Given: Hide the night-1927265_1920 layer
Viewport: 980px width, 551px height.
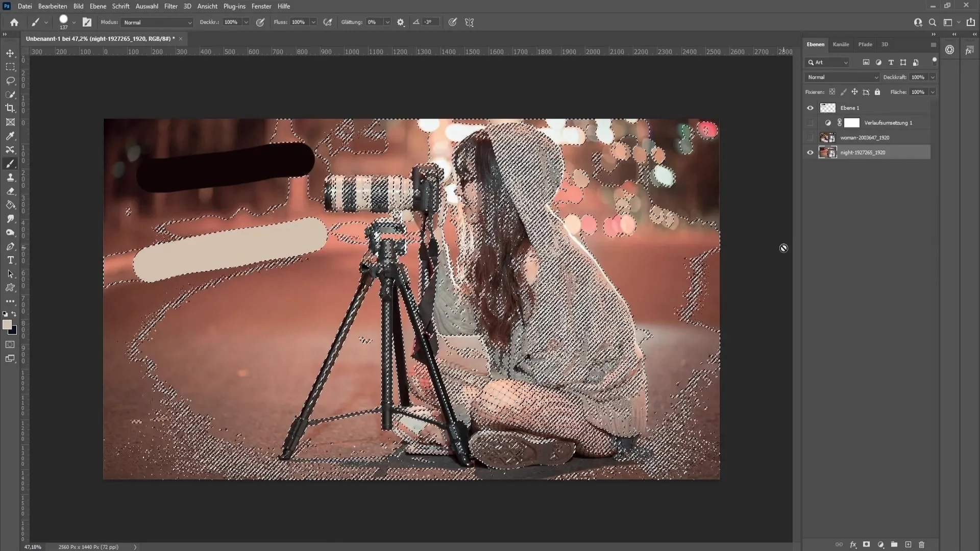Looking at the screenshot, I should (x=810, y=152).
